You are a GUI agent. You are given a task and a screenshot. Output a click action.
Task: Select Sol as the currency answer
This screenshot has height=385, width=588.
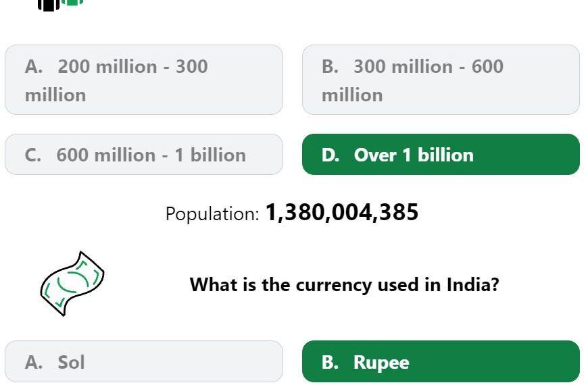(144, 361)
